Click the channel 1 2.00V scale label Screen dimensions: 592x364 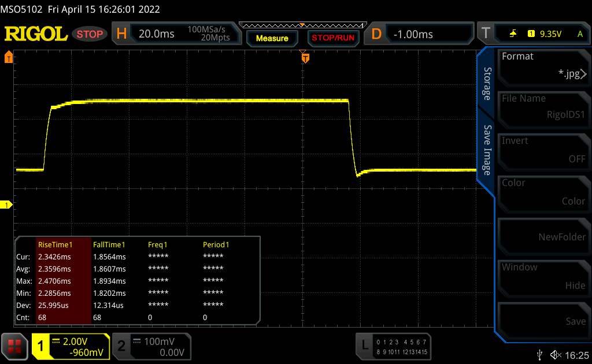pyautogui.click(x=75, y=341)
